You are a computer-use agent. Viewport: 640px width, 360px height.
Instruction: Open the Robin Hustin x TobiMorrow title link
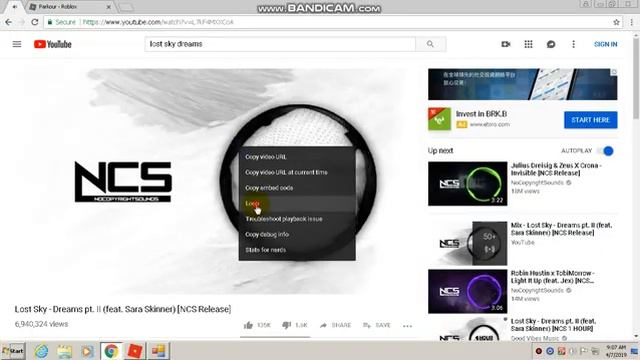(552, 277)
